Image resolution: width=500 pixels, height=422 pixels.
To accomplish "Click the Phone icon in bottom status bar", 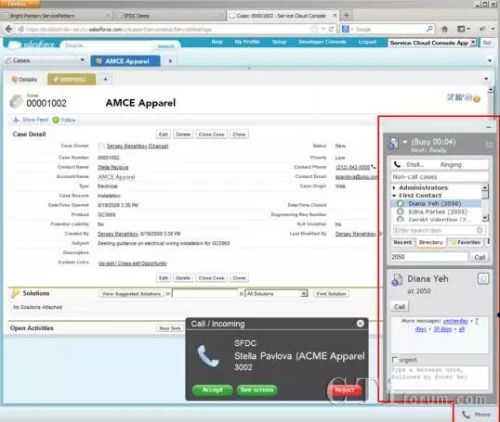I will [x=466, y=414].
